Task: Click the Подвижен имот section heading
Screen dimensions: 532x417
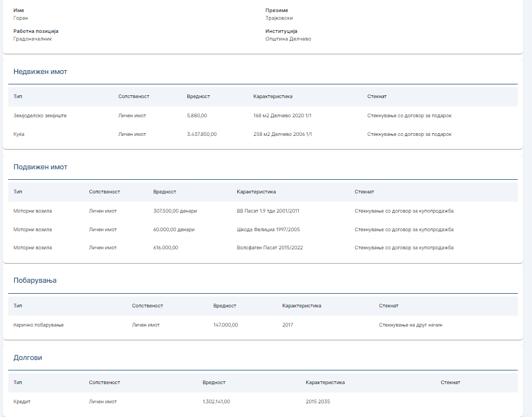Action: (41, 167)
